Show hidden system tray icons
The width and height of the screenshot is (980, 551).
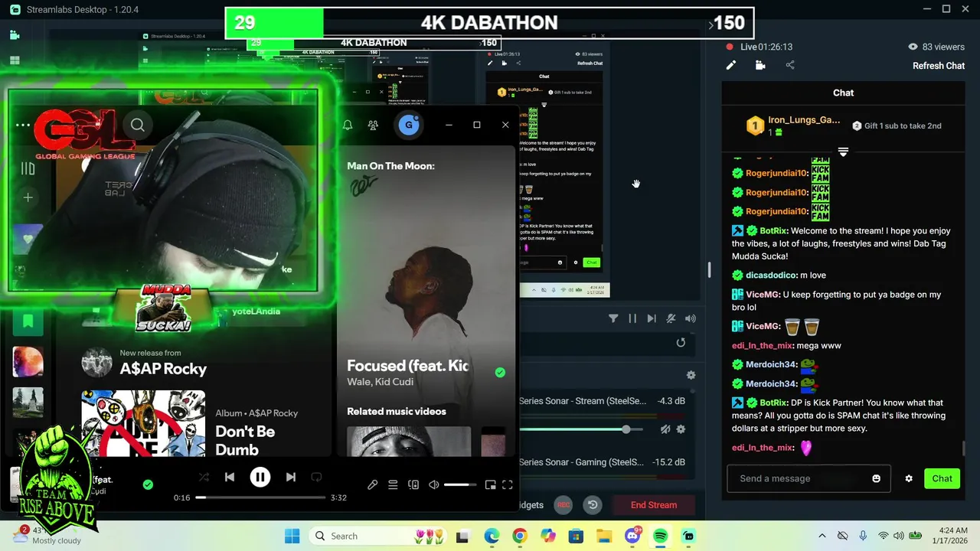tap(822, 536)
